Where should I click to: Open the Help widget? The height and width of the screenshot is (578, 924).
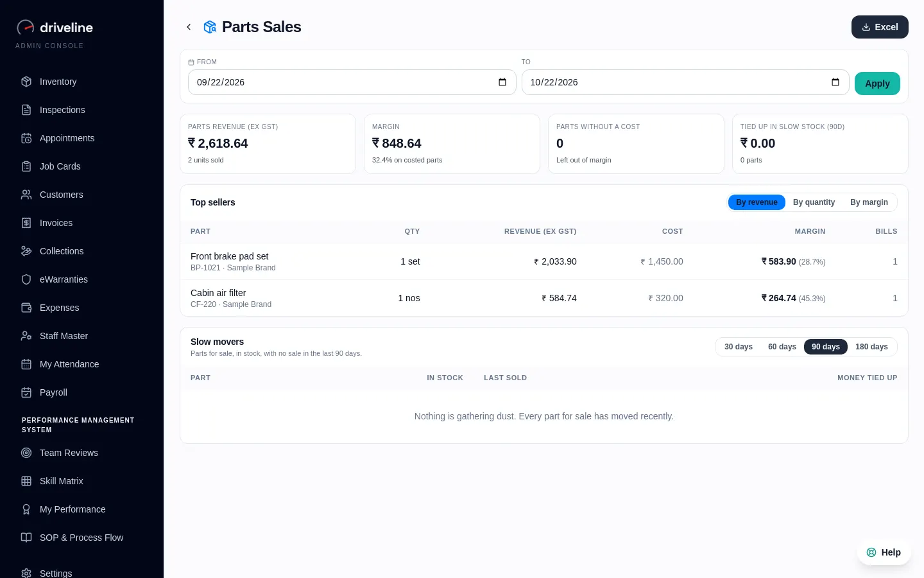coord(884,552)
